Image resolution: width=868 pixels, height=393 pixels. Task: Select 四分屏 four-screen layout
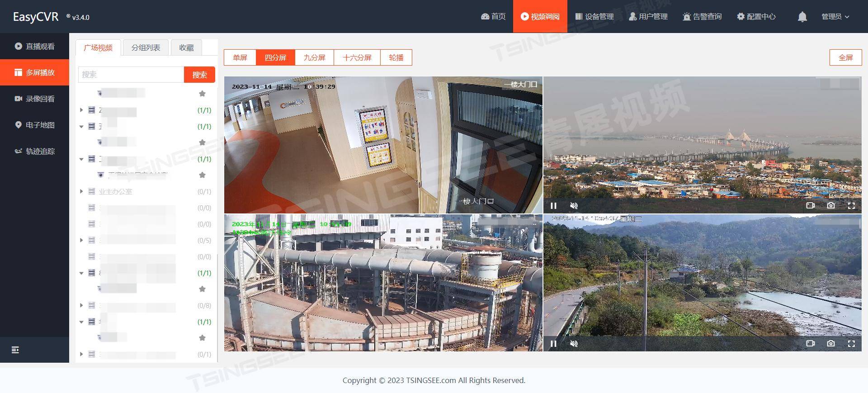(x=275, y=57)
